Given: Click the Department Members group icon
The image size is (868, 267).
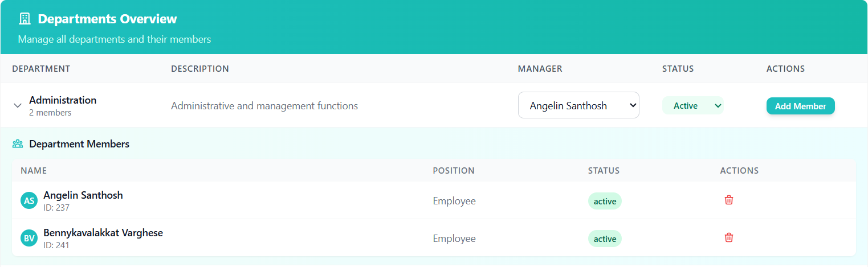Looking at the screenshot, I should pos(18,144).
